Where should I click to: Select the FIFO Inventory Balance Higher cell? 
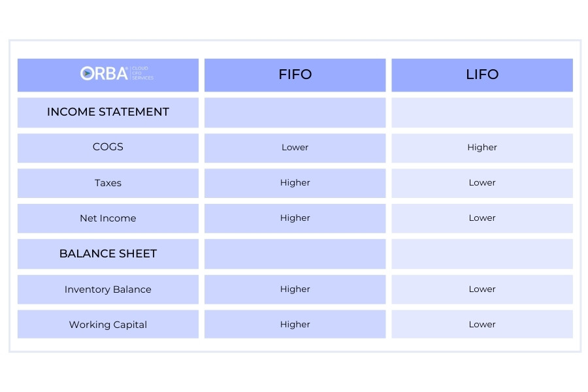point(295,289)
